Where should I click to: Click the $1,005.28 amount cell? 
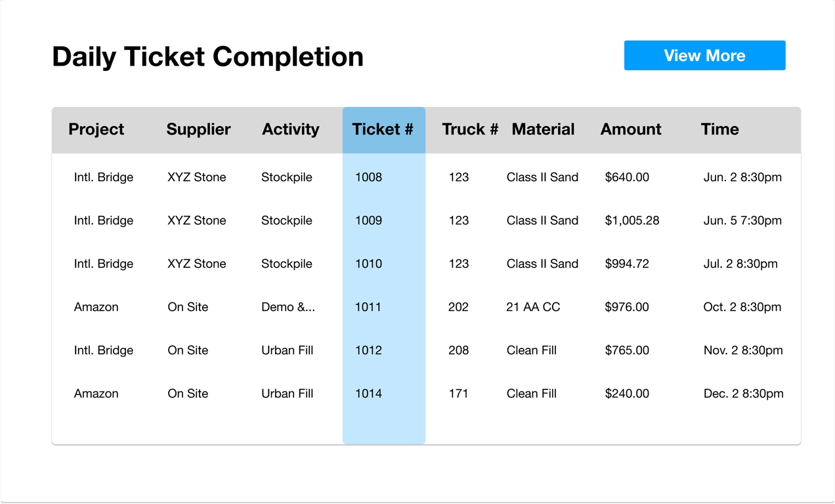click(632, 220)
